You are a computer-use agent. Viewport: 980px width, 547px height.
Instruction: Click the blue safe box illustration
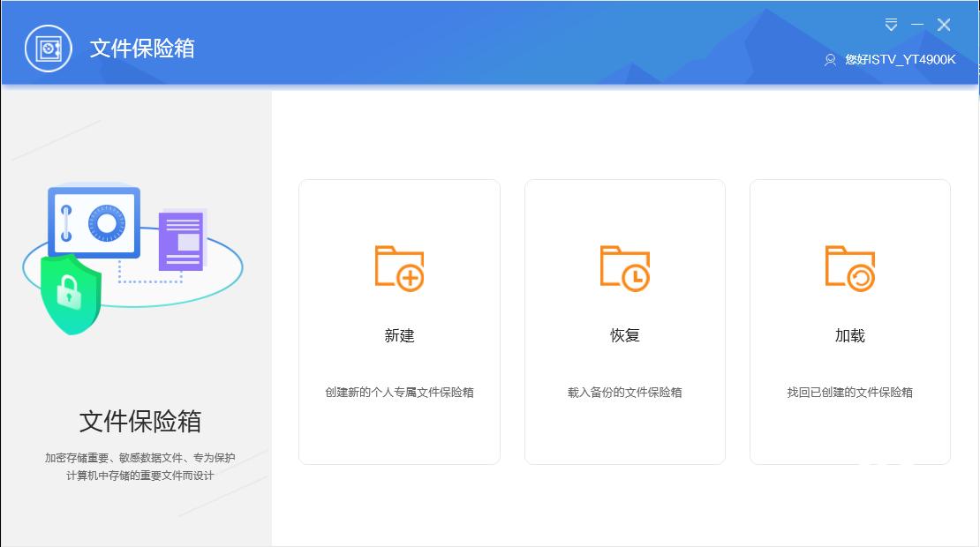click(x=93, y=221)
